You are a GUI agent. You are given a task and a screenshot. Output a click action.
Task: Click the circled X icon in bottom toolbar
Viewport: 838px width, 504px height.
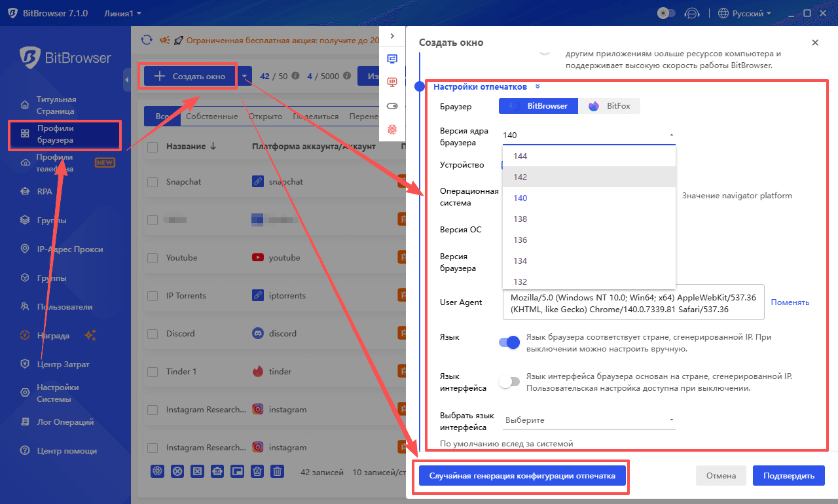pos(177,471)
